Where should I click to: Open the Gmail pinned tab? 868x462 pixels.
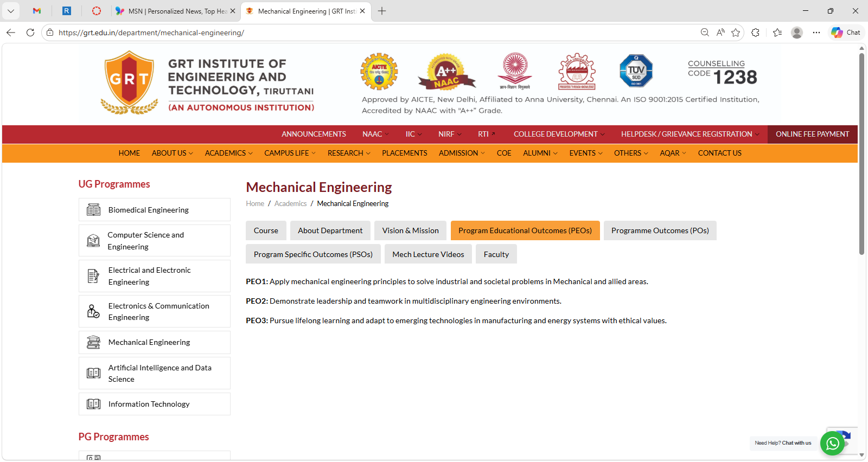click(x=37, y=11)
